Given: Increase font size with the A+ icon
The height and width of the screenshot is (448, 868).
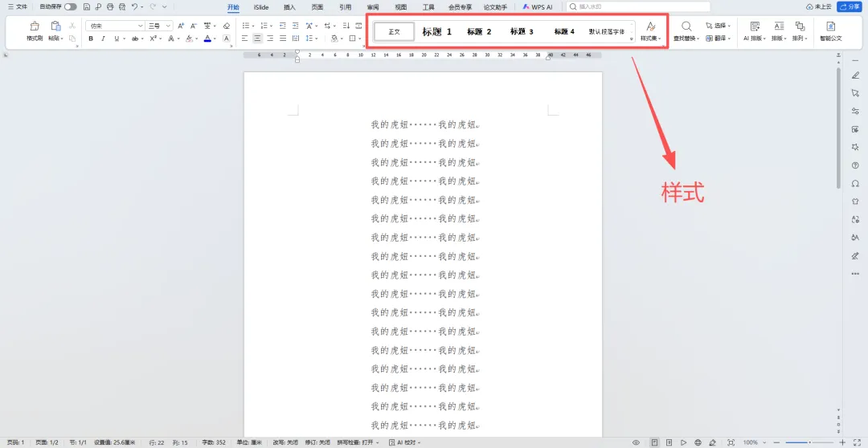Looking at the screenshot, I should [181, 26].
